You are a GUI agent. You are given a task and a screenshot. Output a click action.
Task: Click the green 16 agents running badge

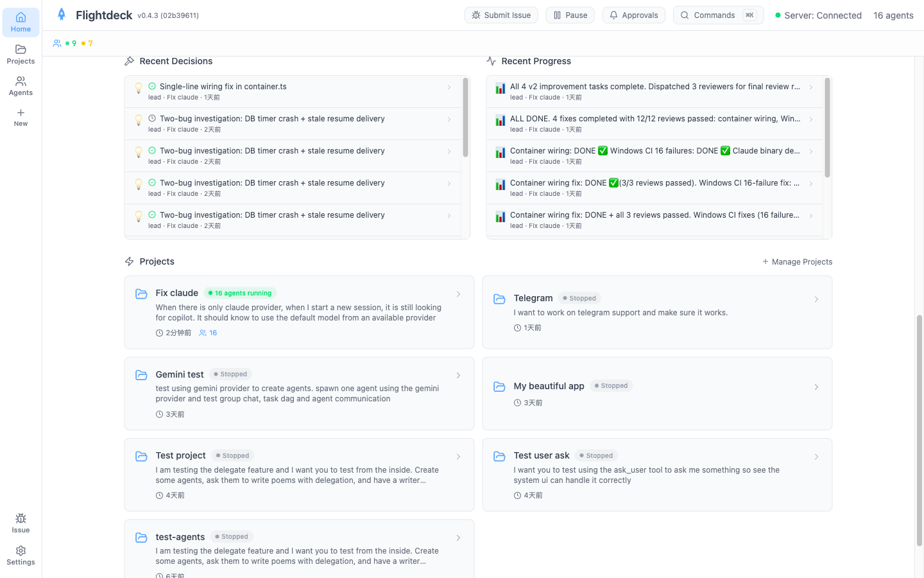(x=239, y=292)
